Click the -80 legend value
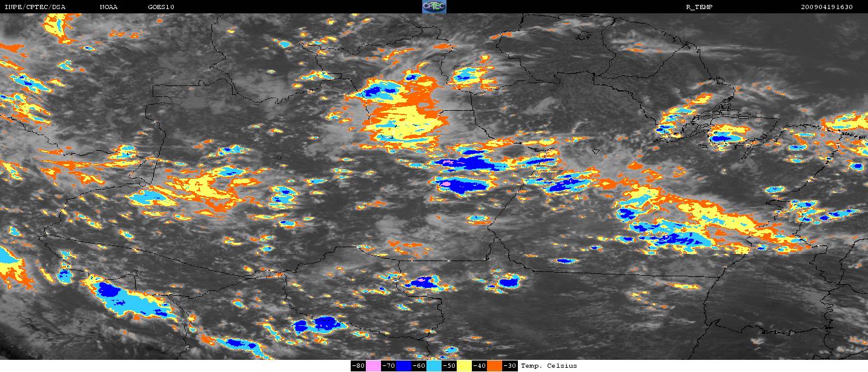868x372 pixels. (x=359, y=366)
